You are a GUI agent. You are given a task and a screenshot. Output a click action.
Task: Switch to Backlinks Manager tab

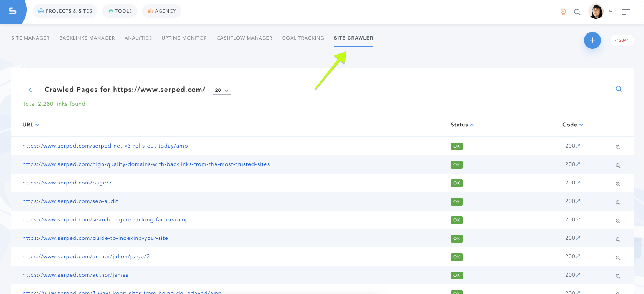[87, 38]
